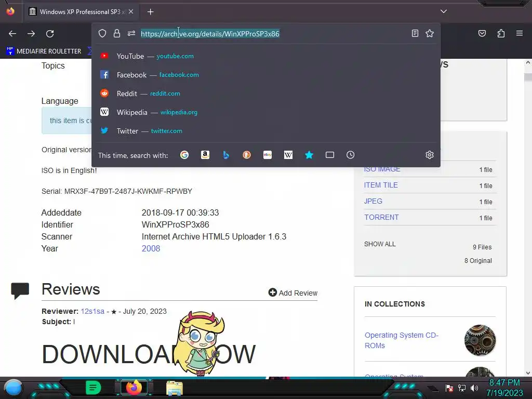Open the 2008 year link

pos(151,248)
